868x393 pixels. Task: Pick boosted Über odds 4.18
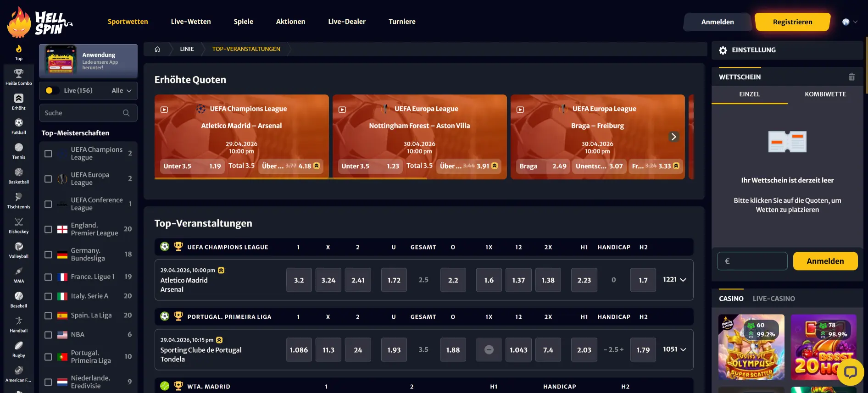point(291,166)
